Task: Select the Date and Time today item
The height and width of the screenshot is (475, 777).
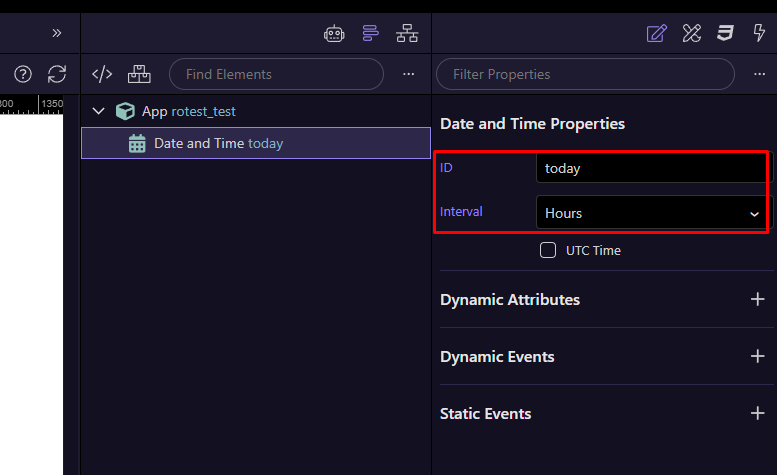Action: tap(218, 143)
